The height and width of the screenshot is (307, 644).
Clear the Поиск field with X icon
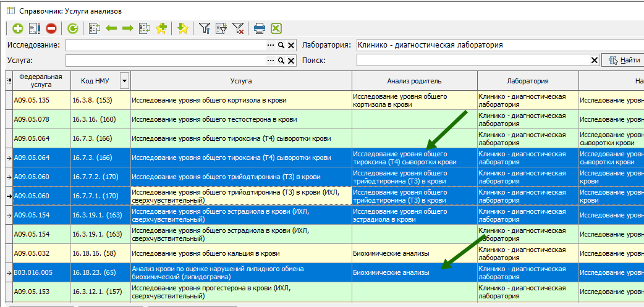point(594,61)
